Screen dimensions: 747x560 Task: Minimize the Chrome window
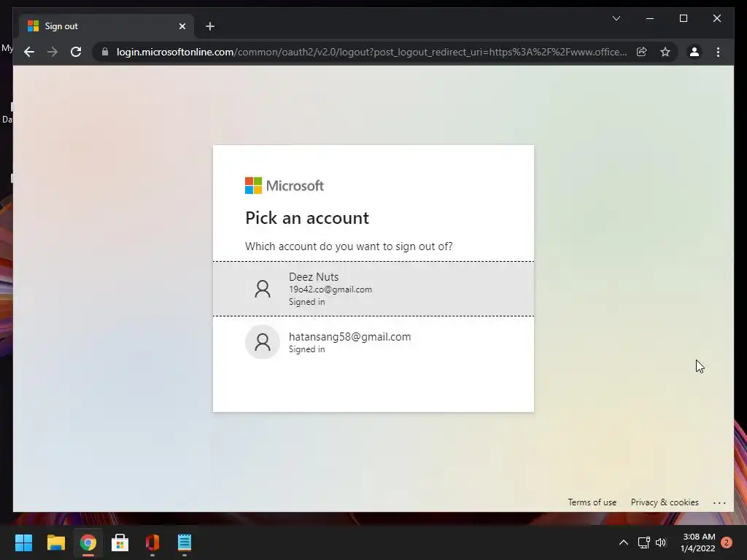point(650,18)
